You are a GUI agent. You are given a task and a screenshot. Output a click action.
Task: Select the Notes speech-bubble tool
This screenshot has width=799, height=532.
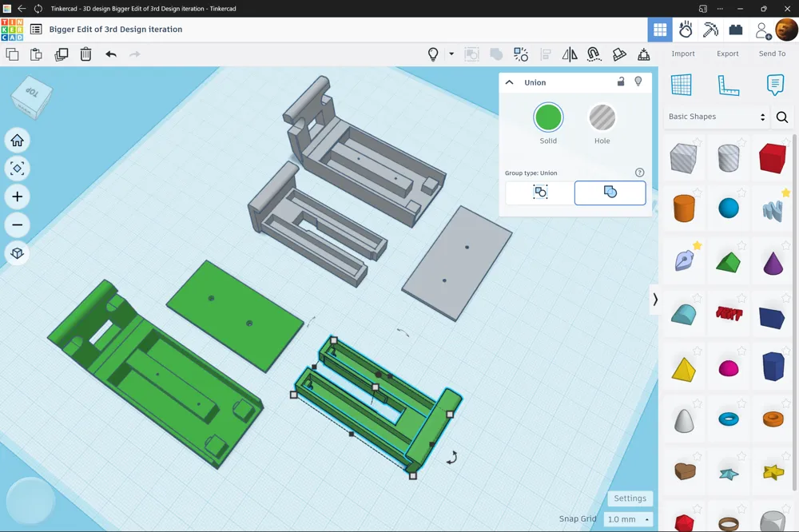point(775,85)
